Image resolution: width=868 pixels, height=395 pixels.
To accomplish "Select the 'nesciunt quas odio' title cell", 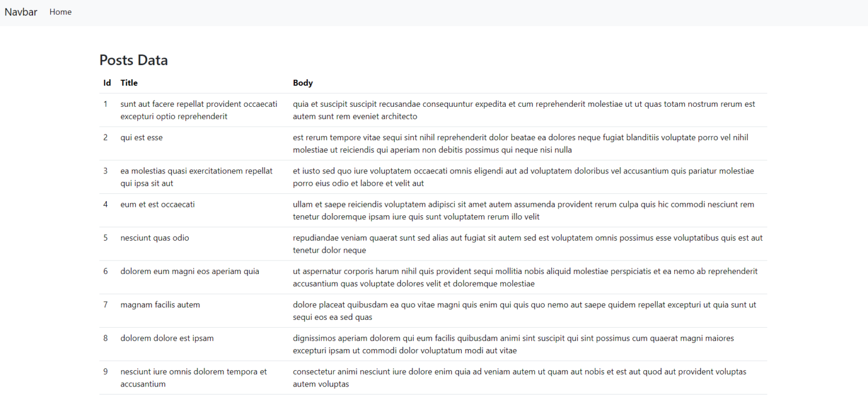I will coord(155,238).
